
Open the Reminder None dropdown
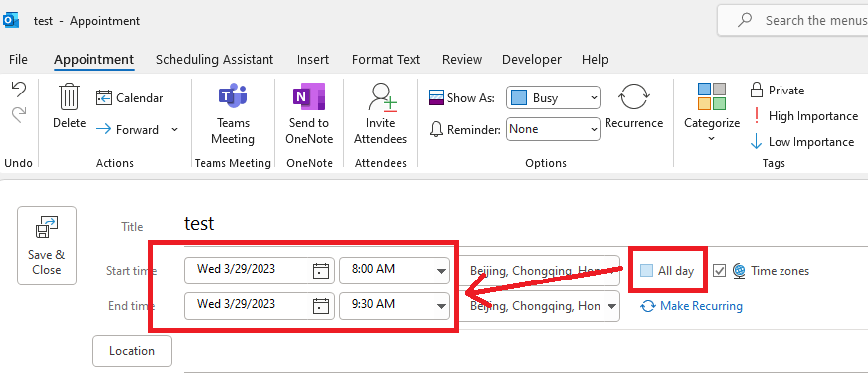coord(553,129)
